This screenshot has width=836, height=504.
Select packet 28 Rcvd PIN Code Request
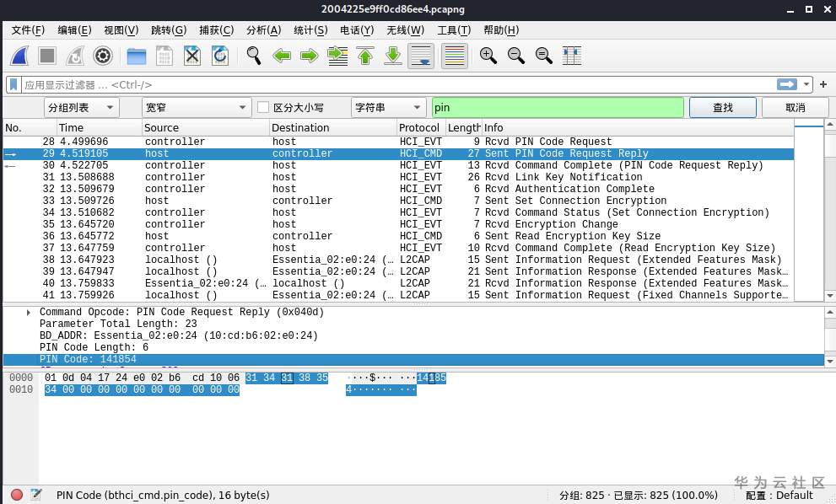tap(398, 142)
